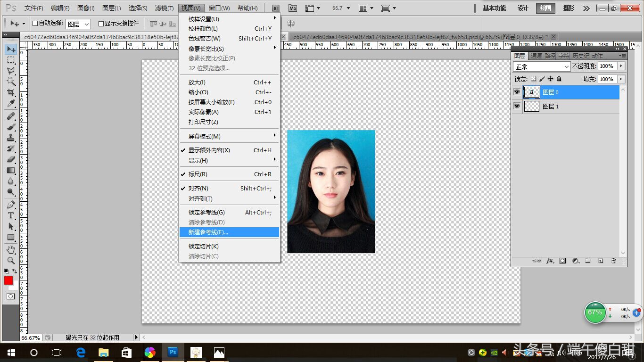
Task: Toggle visibility of 图层 1
Action: pyautogui.click(x=517, y=106)
